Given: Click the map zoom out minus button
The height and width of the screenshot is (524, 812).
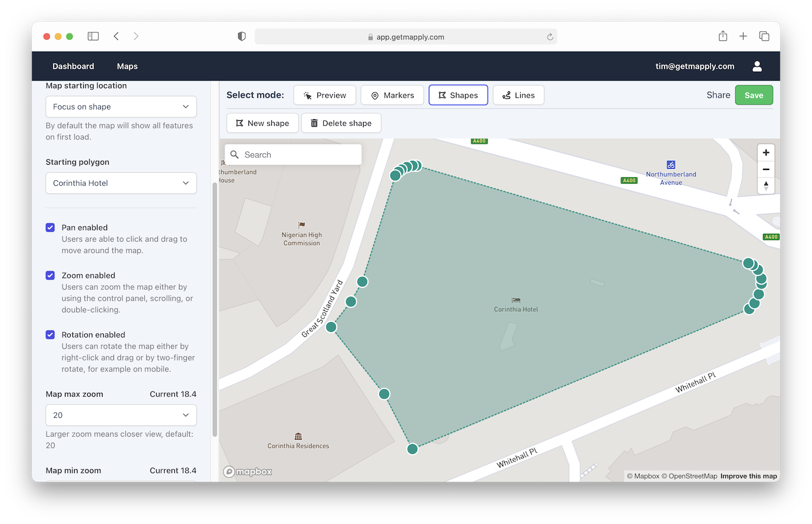Looking at the screenshot, I should click(766, 169).
